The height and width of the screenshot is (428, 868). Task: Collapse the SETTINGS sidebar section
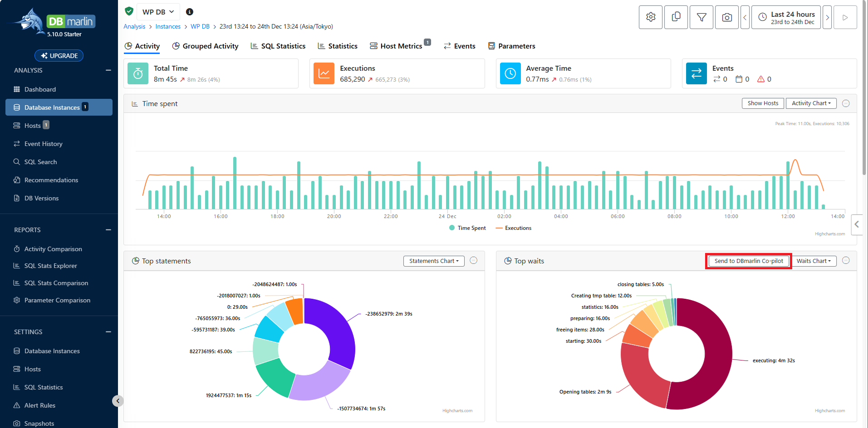pos(108,332)
